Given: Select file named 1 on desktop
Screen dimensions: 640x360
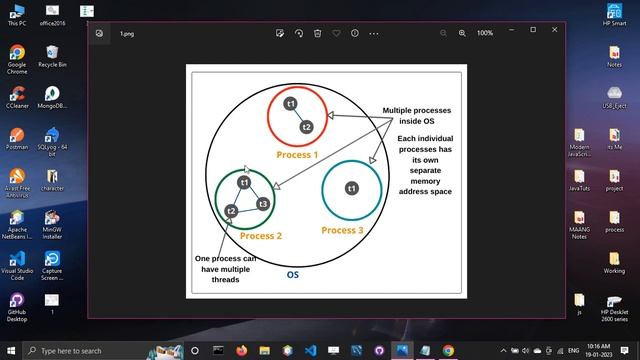Looking at the screenshot, I should [52, 304].
